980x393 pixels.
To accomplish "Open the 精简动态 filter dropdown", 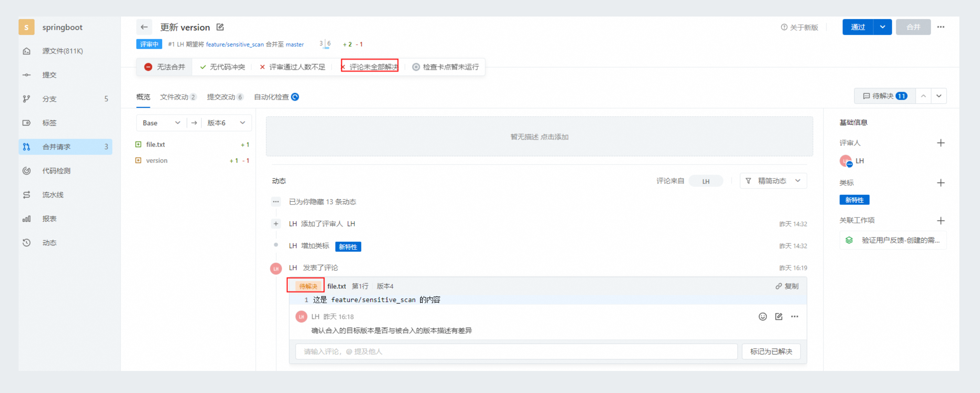I will pyautogui.click(x=773, y=181).
